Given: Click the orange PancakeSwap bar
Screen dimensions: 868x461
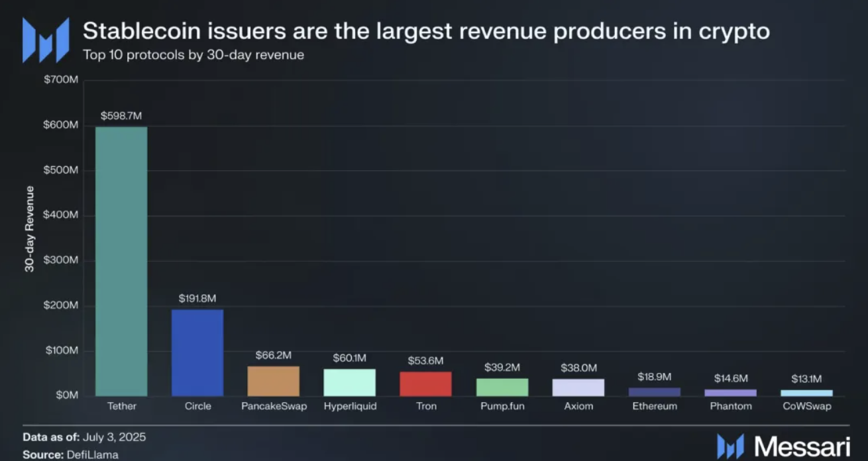Looking at the screenshot, I should pyautogui.click(x=274, y=381).
